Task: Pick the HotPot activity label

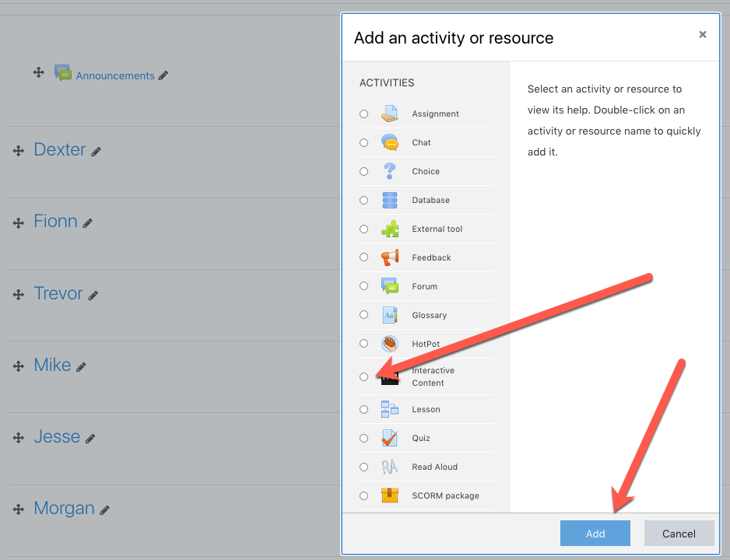Action: (x=426, y=344)
